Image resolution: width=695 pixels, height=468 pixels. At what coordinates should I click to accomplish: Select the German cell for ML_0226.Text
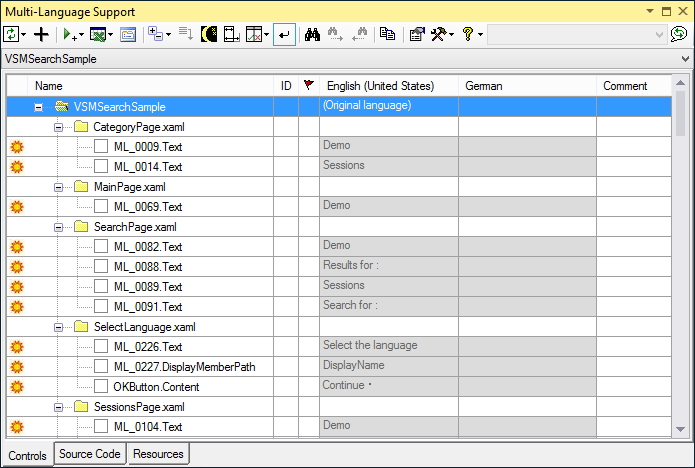click(528, 347)
